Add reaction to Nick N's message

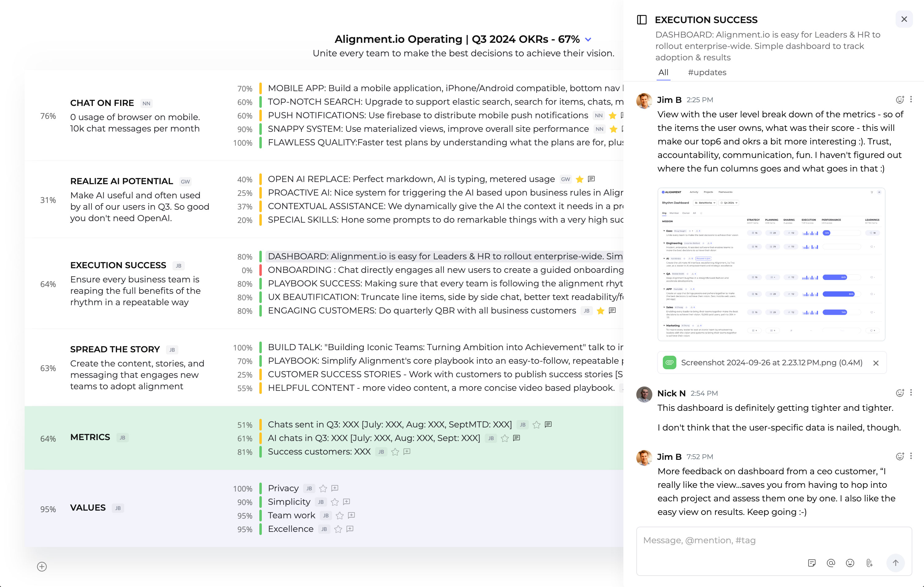(x=899, y=393)
